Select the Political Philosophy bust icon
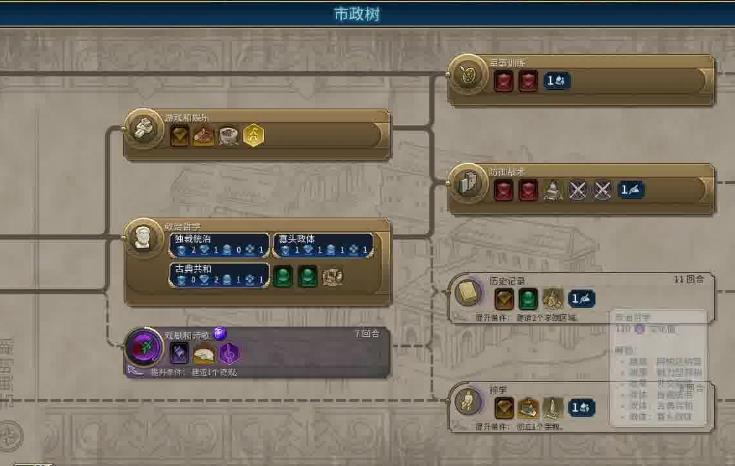This screenshot has width=735, height=466. [x=143, y=238]
